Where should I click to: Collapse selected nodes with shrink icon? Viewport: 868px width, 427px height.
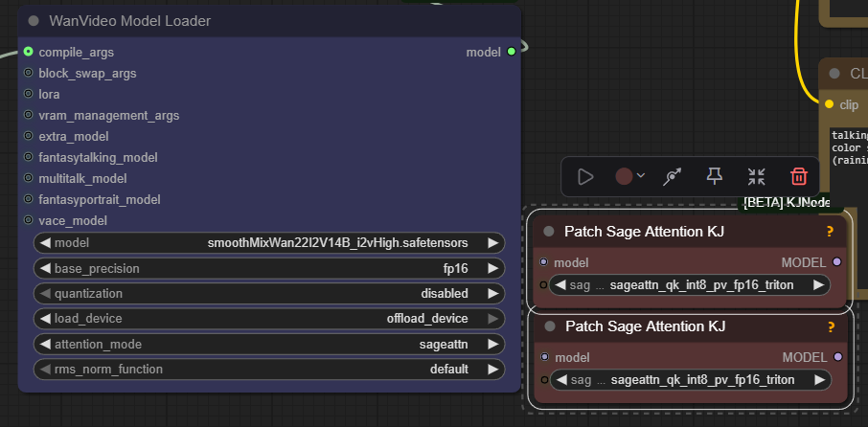[756, 177]
